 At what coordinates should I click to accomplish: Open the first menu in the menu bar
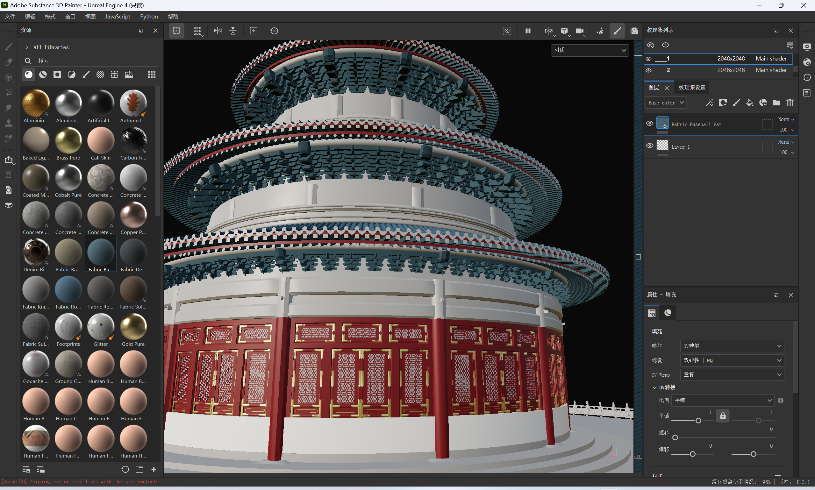pyautogui.click(x=10, y=17)
